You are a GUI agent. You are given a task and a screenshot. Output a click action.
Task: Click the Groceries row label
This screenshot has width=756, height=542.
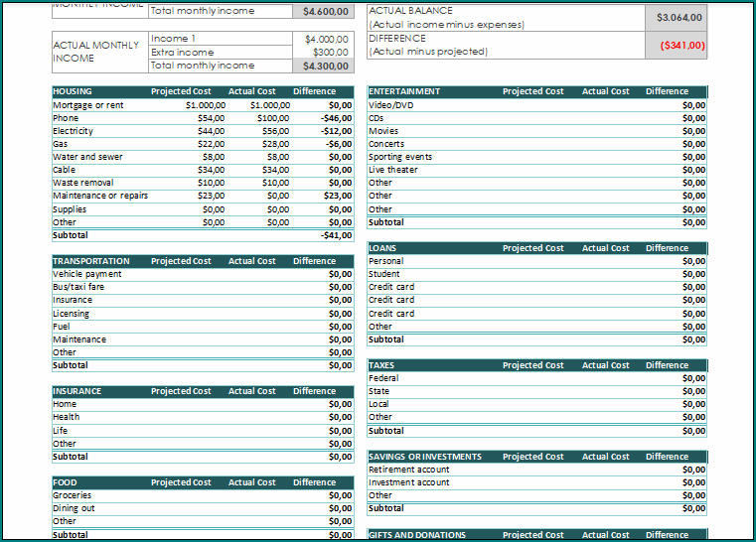(x=72, y=495)
